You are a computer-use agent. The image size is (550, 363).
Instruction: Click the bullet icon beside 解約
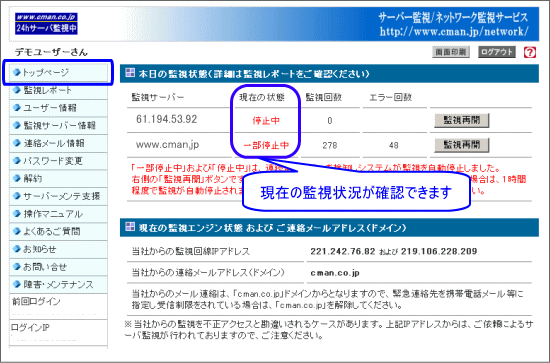pos(16,178)
